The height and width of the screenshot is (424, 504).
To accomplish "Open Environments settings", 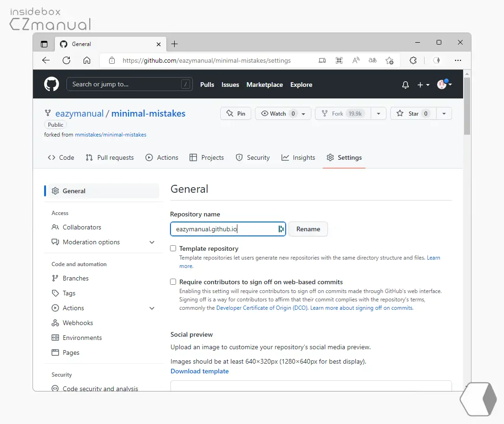I will coord(82,338).
